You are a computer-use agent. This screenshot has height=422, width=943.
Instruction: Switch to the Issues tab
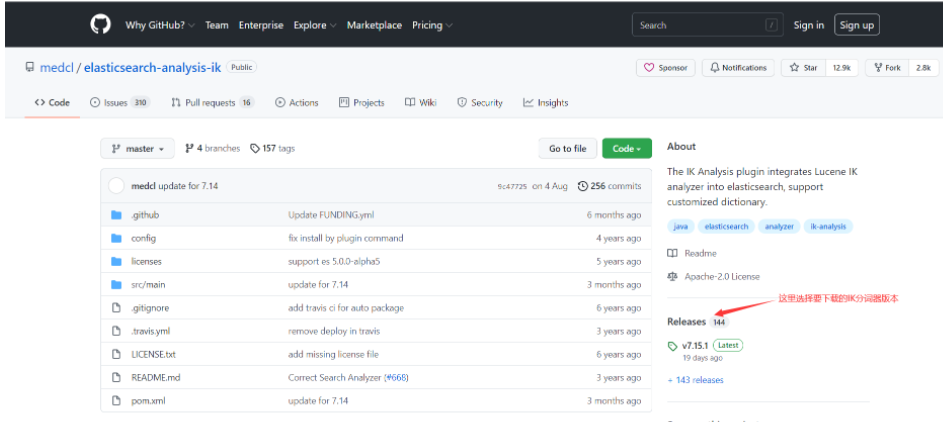[120, 103]
